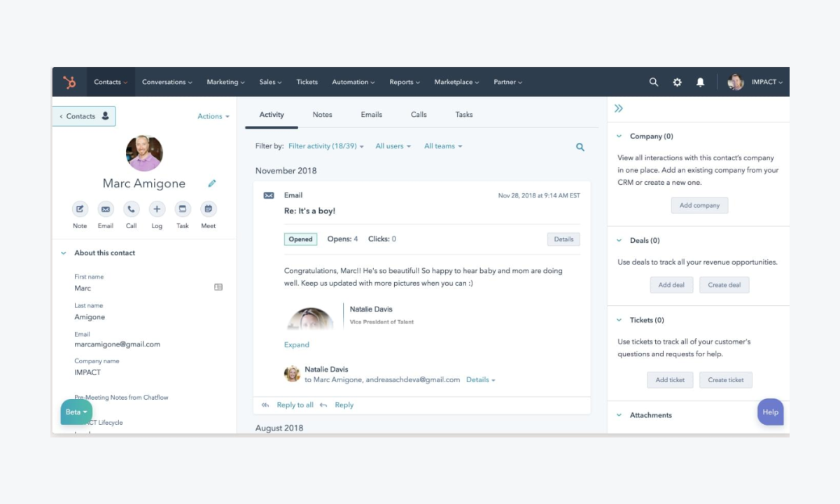This screenshot has width=840, height=504.
Task: Collapse the Deals (0) section
Action: point(619,241)
